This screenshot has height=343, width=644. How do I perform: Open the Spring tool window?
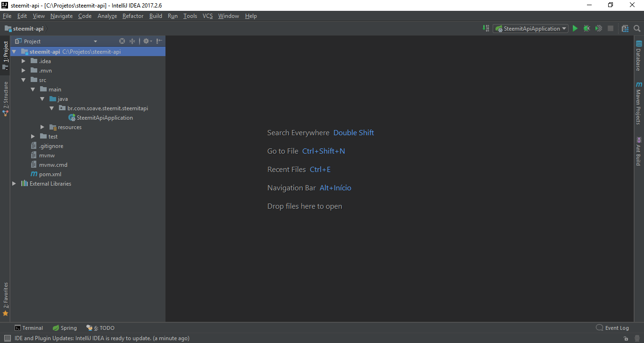coord(65,328)
